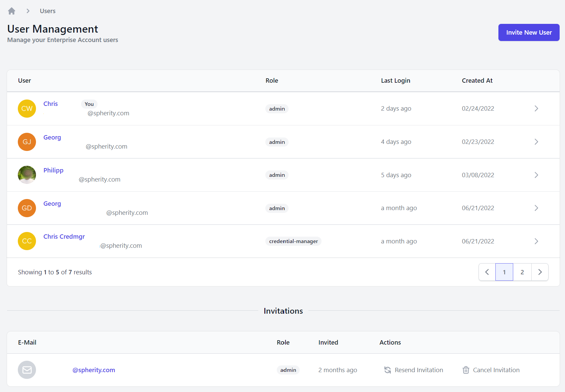
Task: Click the You badge next to Chris
Action: 89,104
